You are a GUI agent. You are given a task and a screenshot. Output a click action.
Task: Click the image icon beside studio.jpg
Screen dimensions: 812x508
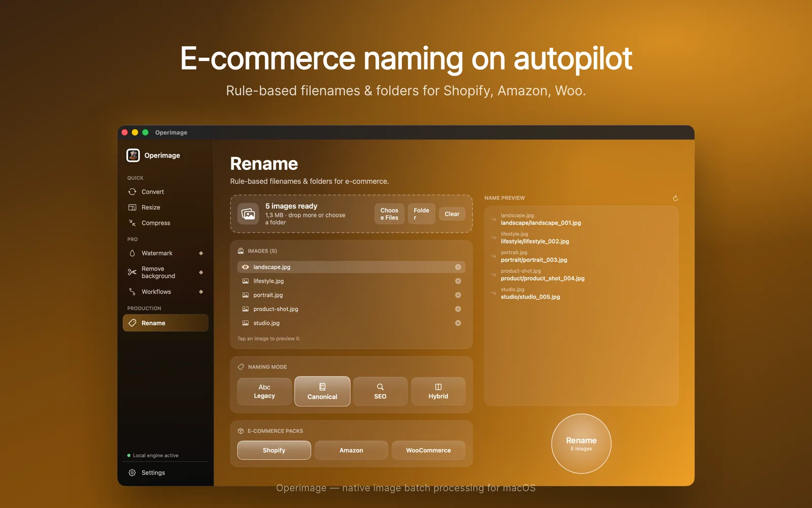pyautogui.click(x=246, y=323)
